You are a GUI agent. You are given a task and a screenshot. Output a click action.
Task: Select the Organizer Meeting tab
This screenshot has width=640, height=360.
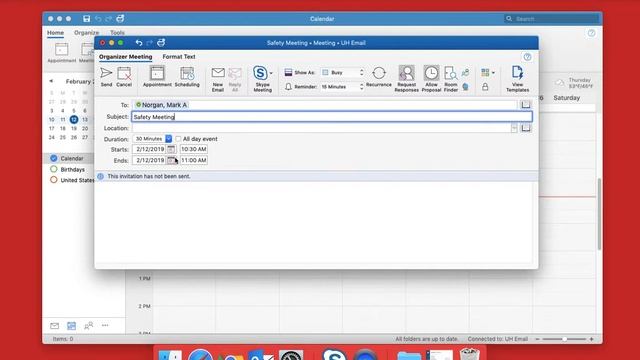pos(125,57)
